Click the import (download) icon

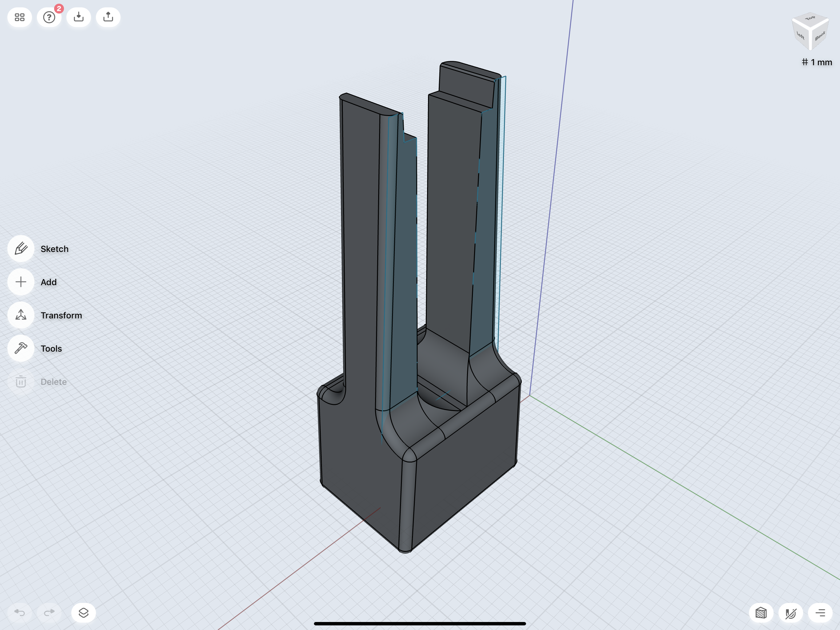tap(79, 18)
